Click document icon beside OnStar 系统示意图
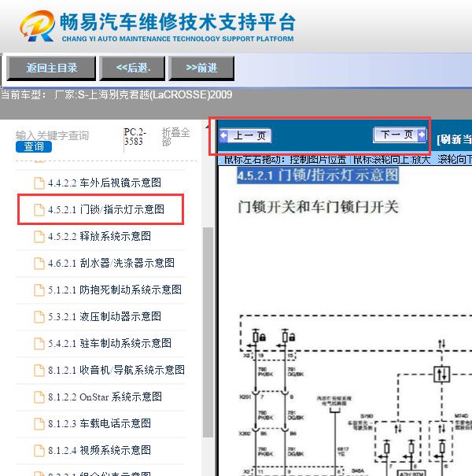This screenshot has height=476, width=472. pos(39,397)
